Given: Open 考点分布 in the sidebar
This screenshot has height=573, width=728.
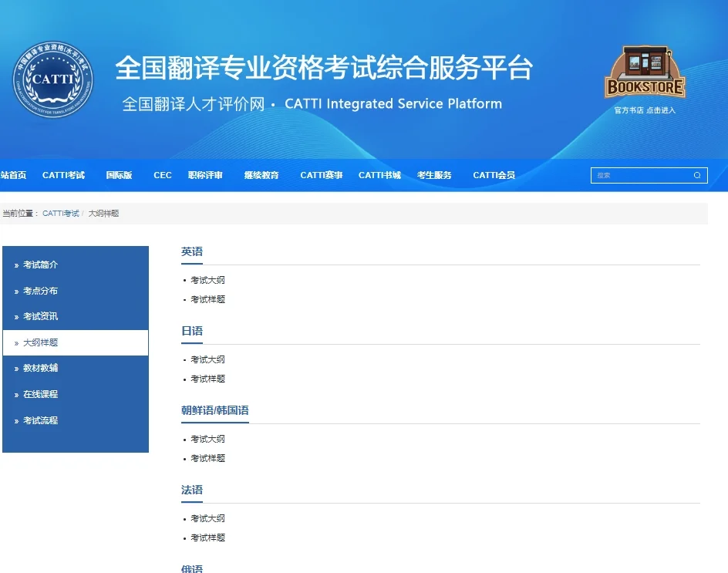Looking at the screenshot, I should point(76,291).
